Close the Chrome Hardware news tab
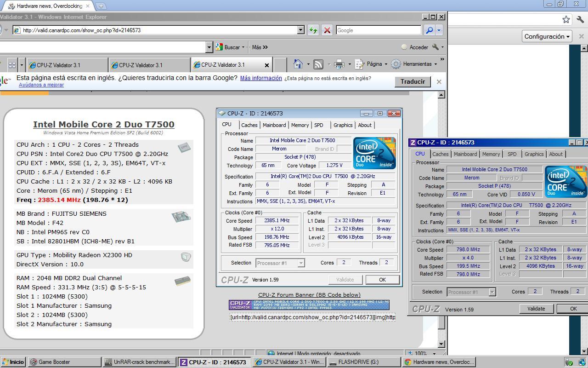The width and height of the screenshot is (588, 368). [x=88, y=6]
